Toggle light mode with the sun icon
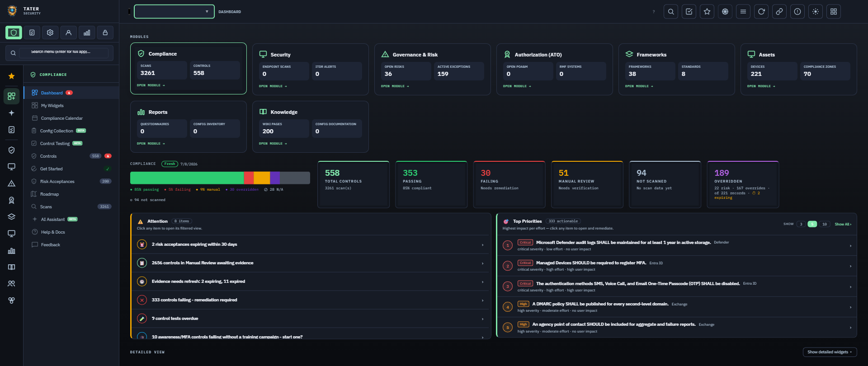This screenshot has height=366, width=868. point(816,12)
